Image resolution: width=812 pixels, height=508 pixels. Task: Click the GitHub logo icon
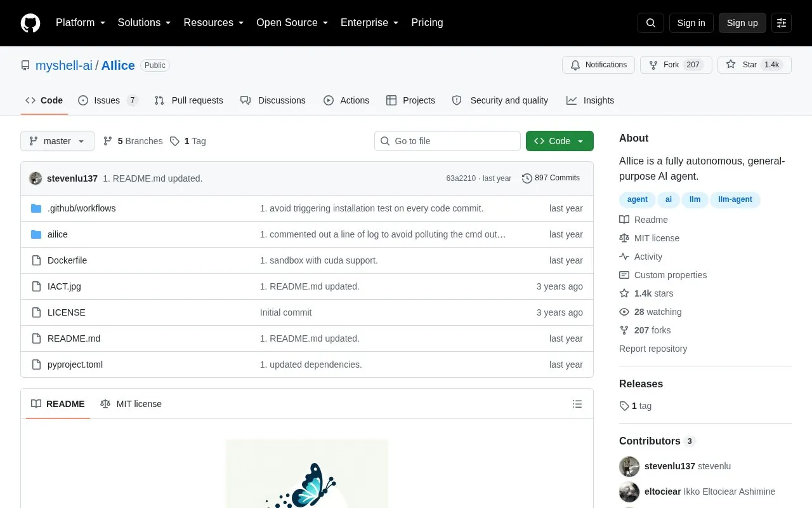(30, 23)
